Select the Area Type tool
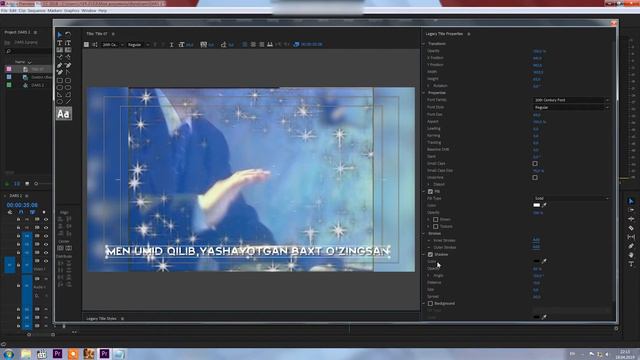The height and width of the screenshot is (360, 640). tap(60, 50)
